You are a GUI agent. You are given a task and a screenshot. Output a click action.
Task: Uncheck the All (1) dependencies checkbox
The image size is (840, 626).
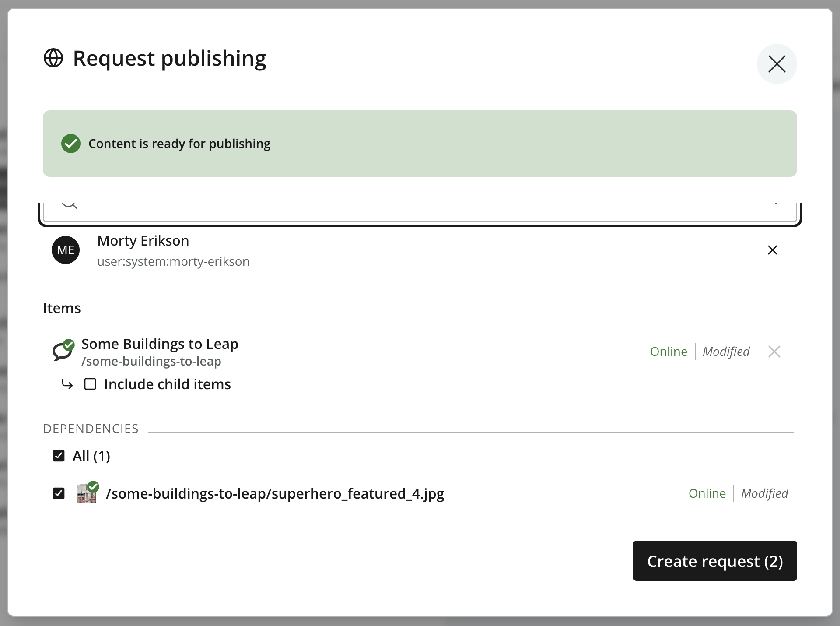click(x=59, y=456)
